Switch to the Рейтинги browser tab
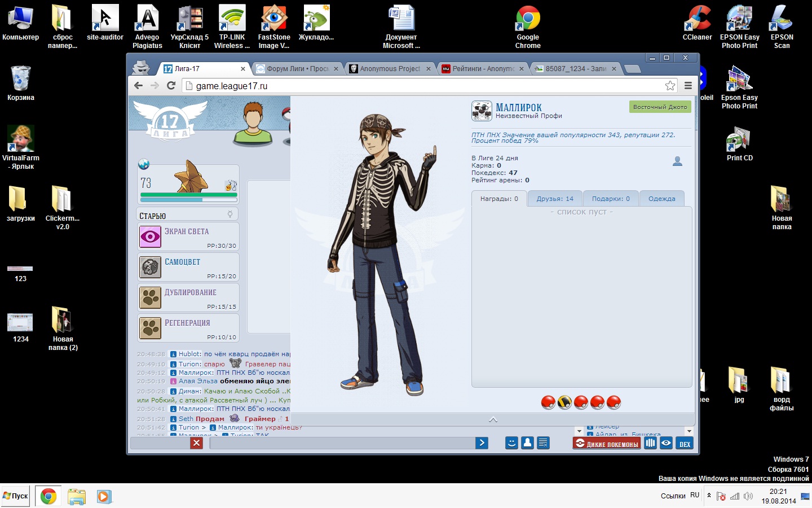 click(483, 69)
